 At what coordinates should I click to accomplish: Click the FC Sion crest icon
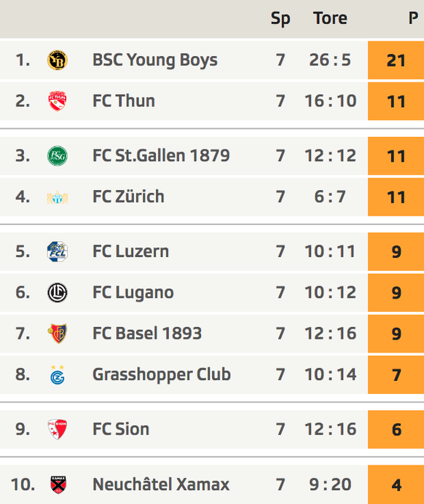58,430
